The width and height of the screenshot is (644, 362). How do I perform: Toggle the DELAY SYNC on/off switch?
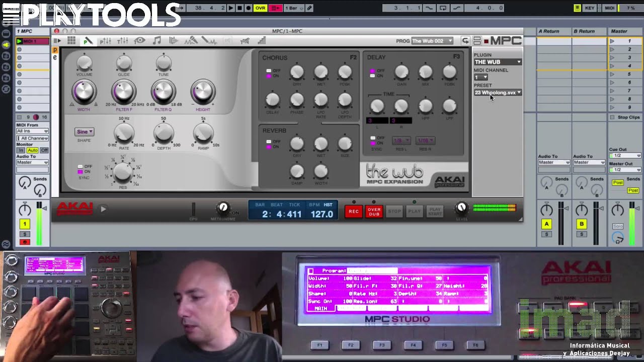pos(373,140)
